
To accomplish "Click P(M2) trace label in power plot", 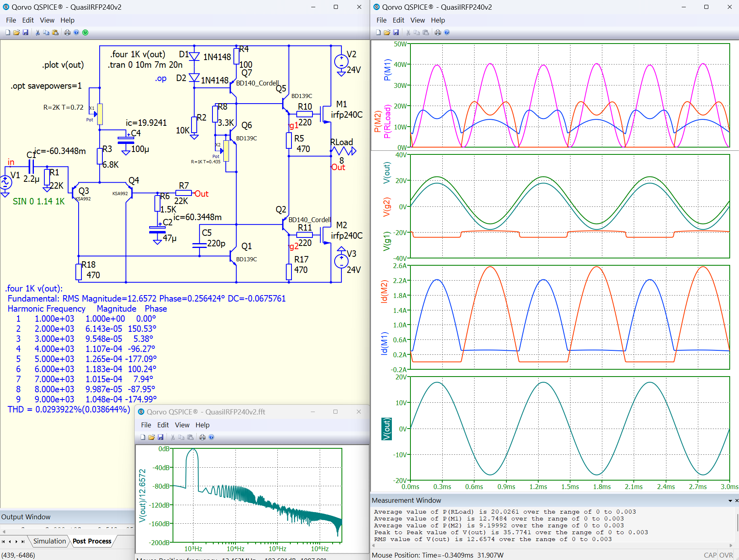I will [377, 122].
